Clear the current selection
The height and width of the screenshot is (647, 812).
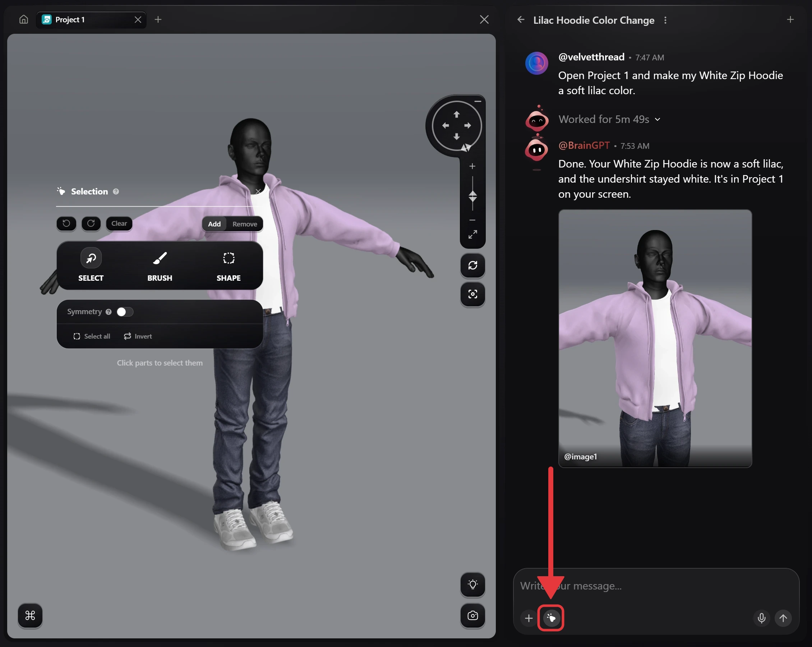tap(119, 224)
